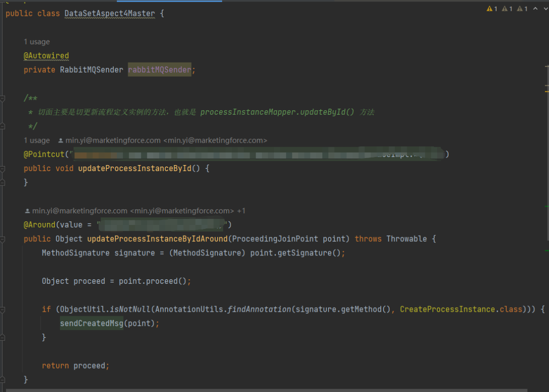Screen dimensions: 549x392
Task: Click method name updateProcessInstanceById
Action: click(x=135, y=169)
